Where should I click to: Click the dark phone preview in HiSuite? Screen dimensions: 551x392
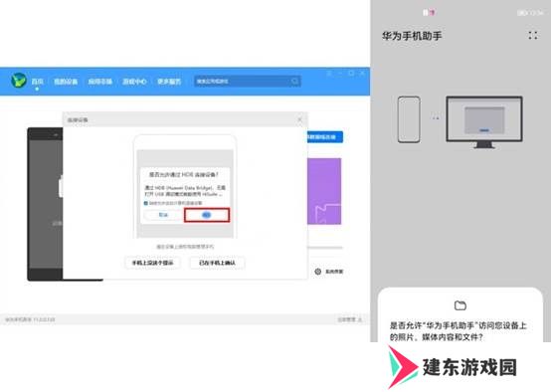(45, 204)
